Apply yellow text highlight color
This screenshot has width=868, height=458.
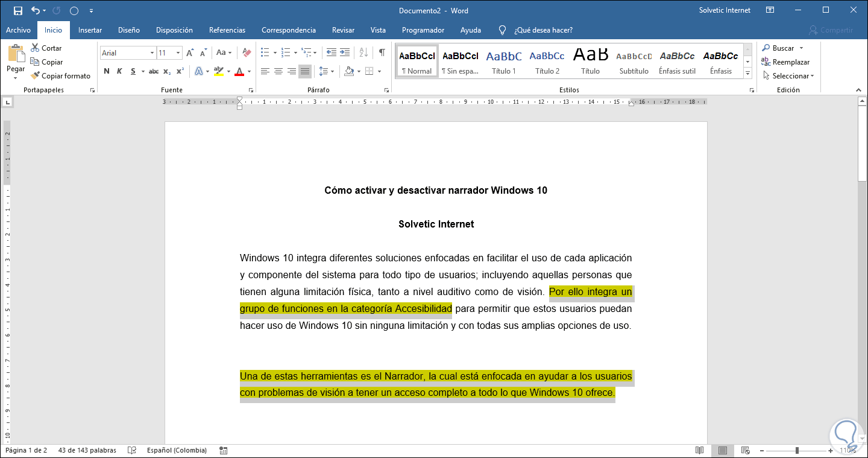pyautogui.click(x=219, y=71)
